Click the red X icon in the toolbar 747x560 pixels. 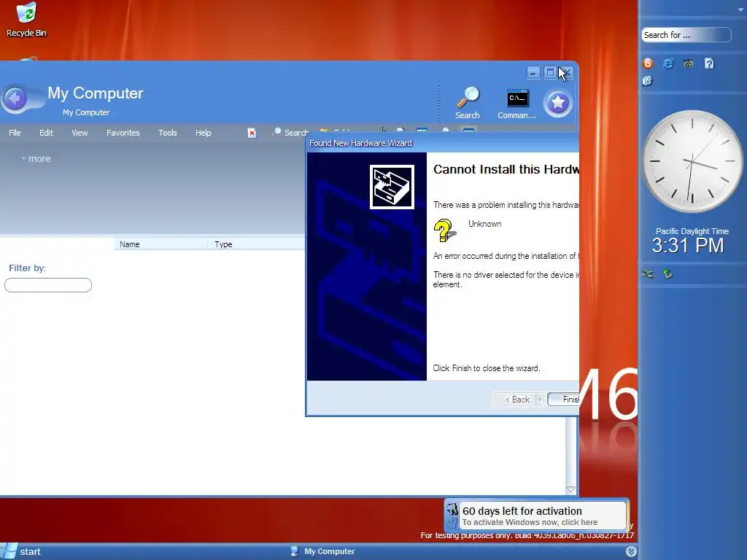[x=252, y=133]
